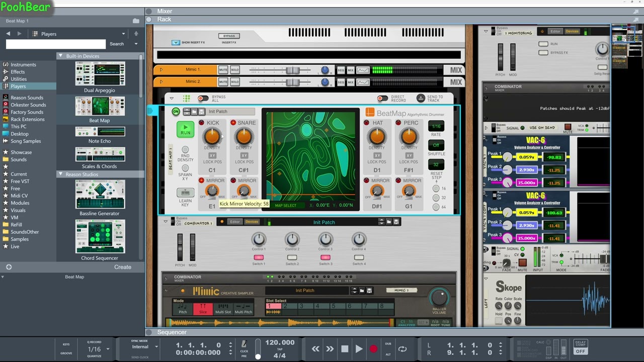Click the transport Record button
The height and width of the screenshot is (362, 644).
(x=373, y=349)
